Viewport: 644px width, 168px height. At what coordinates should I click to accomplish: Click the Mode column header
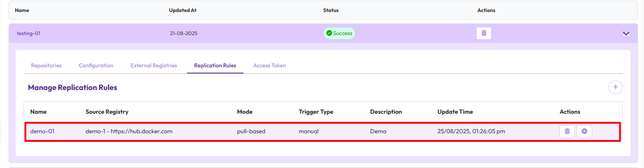tap(245, 112)
